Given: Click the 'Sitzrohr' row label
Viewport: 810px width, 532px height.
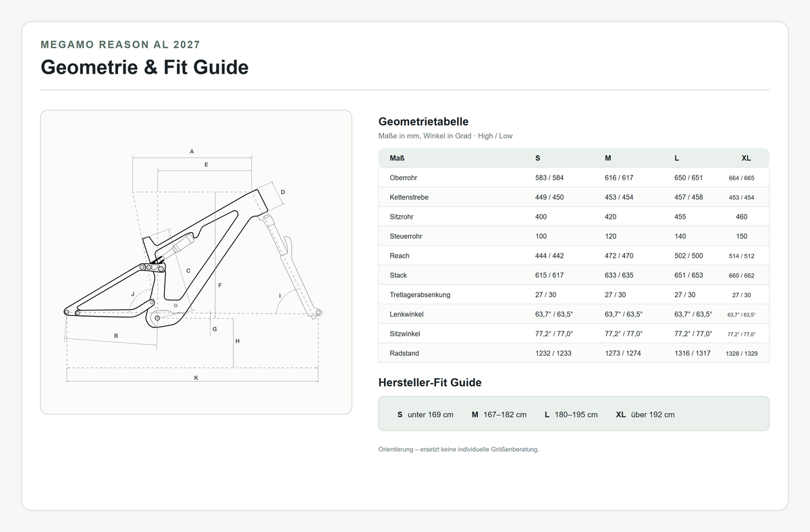Looking at the screenshot, I should 402,217.
